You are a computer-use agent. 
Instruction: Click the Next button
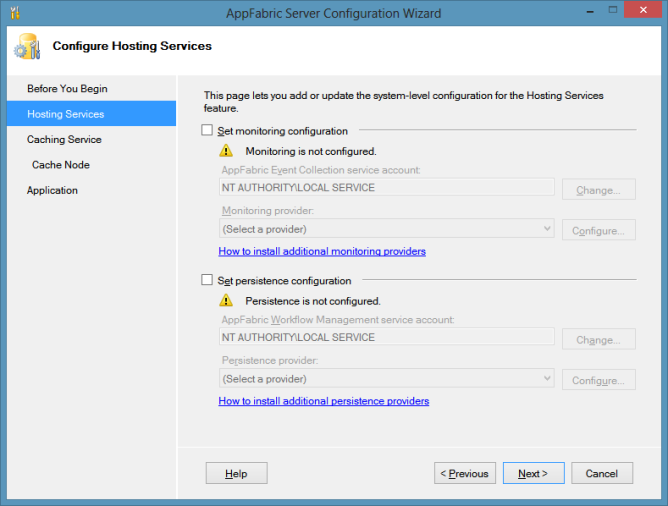[533, 474]
